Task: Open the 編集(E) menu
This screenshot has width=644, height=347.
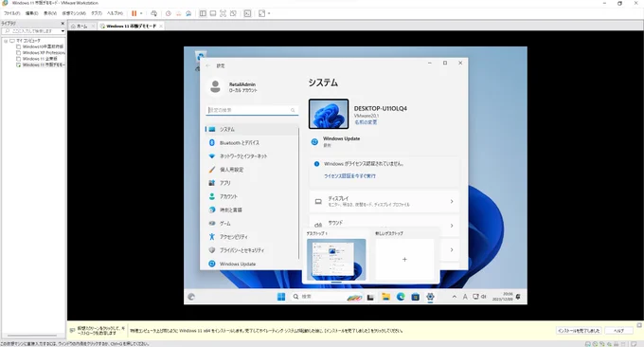Action: pyautogui.click(x=31, y=13)
